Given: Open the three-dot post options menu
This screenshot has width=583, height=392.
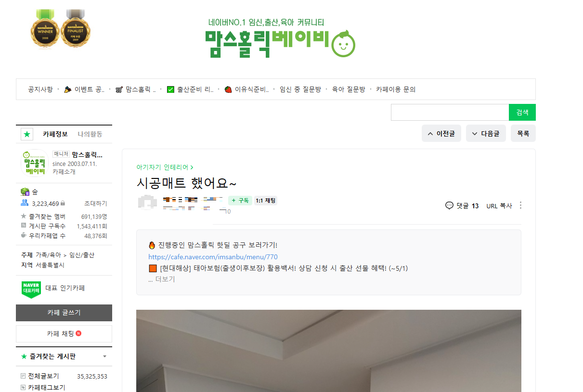Looking at the screenshot, I should 520,205.
